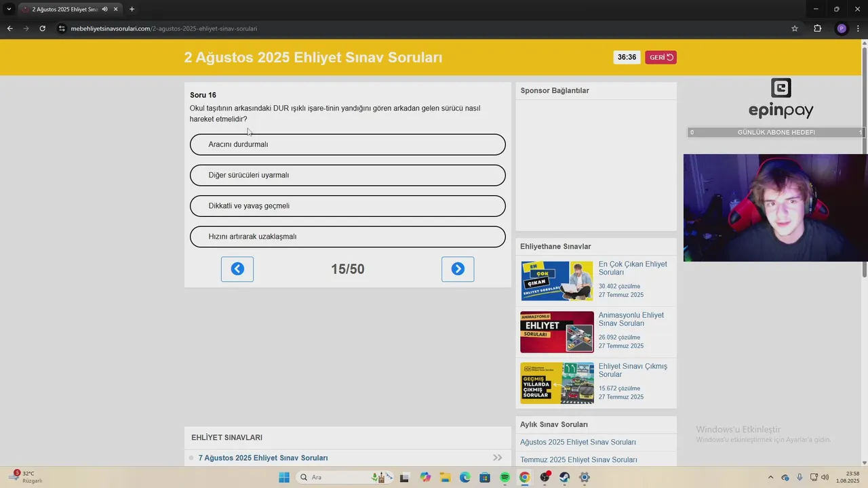The height and width of the screenshot is (488, 868).
Task: Click the 'Ehliyethane Sınavlar' heading
Action: tap(555, 247)
